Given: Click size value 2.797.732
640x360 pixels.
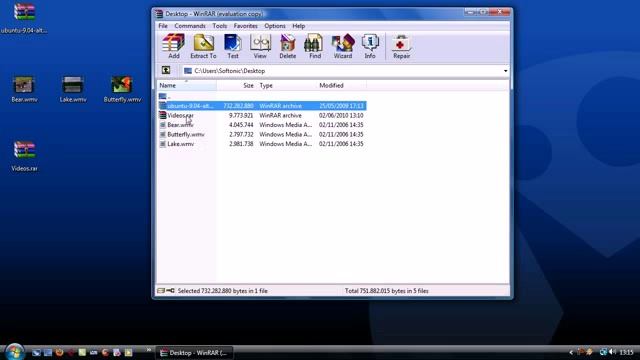Looking at the screenshot, I should click(x=241, y=134).
